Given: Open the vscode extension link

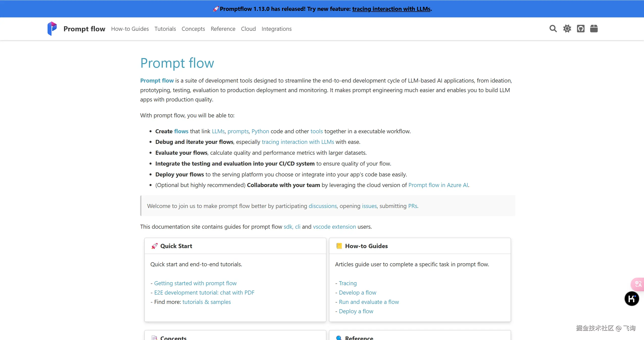Looking at the screenshot, I should (334, 227).
